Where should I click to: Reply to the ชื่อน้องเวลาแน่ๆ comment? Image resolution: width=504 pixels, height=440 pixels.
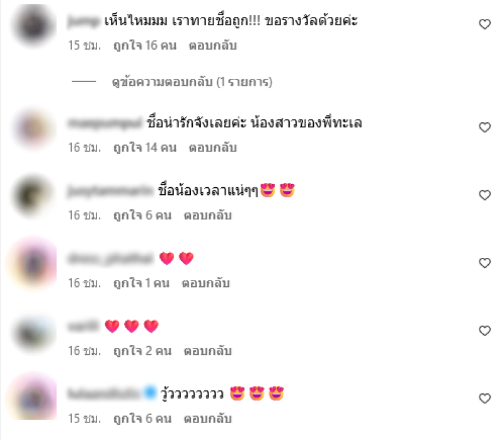click(208, 215)
